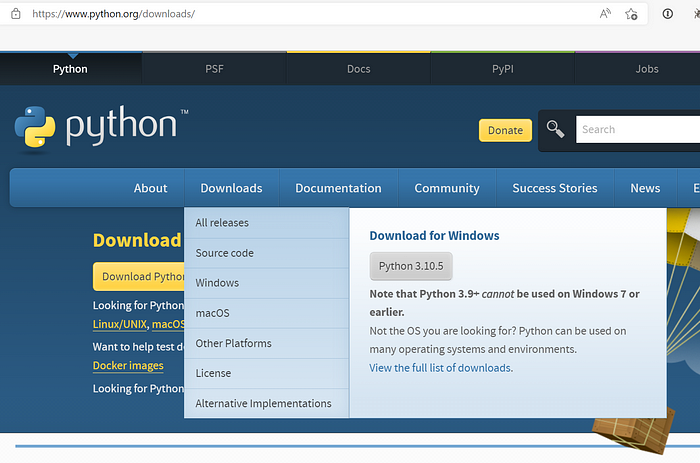
Task: Open the PyPI top tab
Action: point(503,69)
